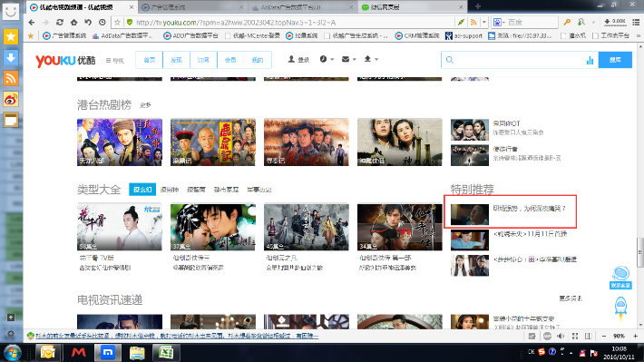Click the YOUKU logo

[x=65, y=61]
